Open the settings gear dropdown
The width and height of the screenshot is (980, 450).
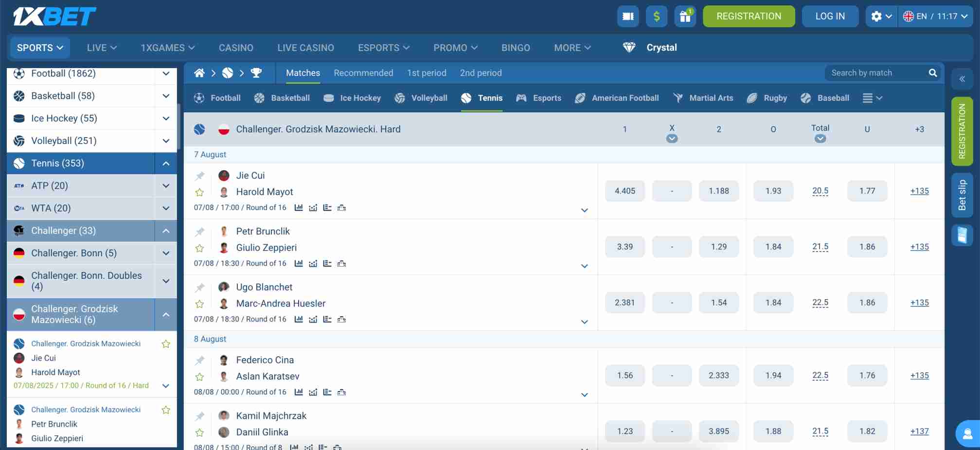coord(881,16)
